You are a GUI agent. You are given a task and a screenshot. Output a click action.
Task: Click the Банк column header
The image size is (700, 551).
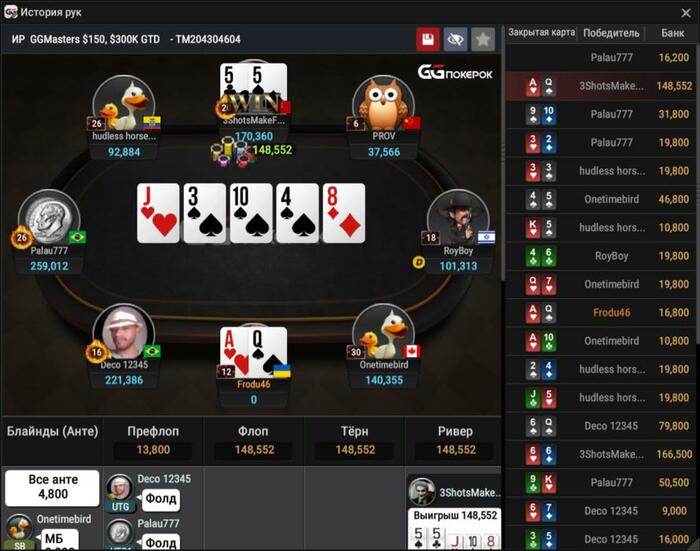pyautogui.click(x=673, y=33)
